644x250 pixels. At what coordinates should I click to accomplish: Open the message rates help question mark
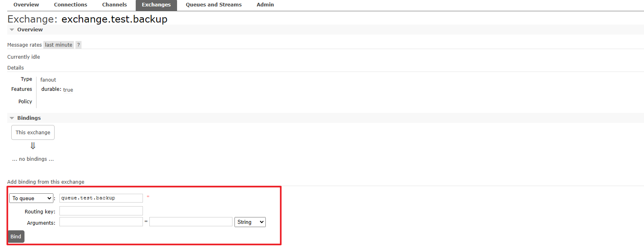(79, 45)
